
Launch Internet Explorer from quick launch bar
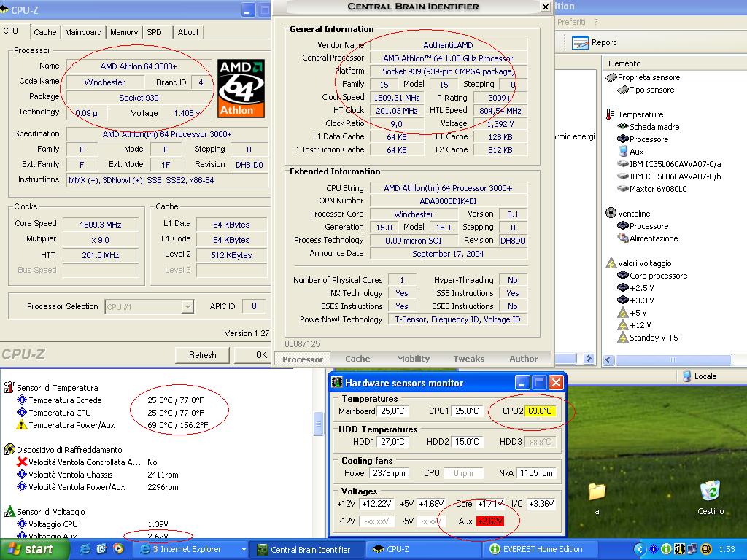(x=85, y=549)
